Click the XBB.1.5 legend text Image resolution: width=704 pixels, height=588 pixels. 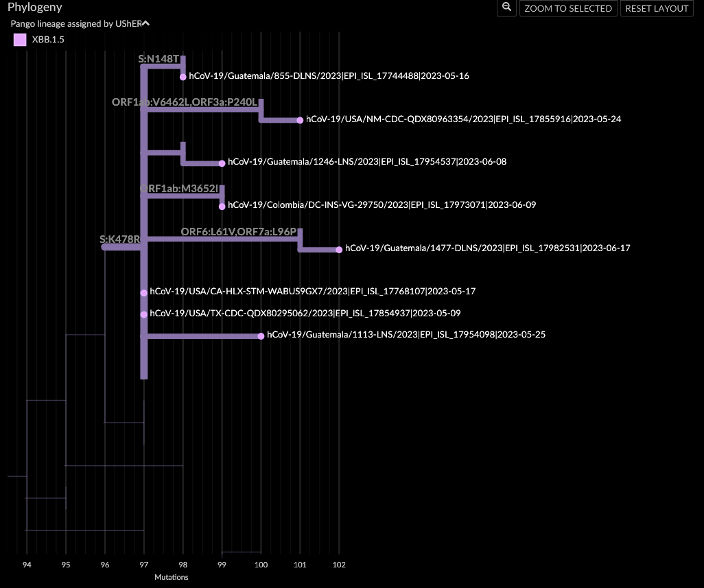(48, 40)
